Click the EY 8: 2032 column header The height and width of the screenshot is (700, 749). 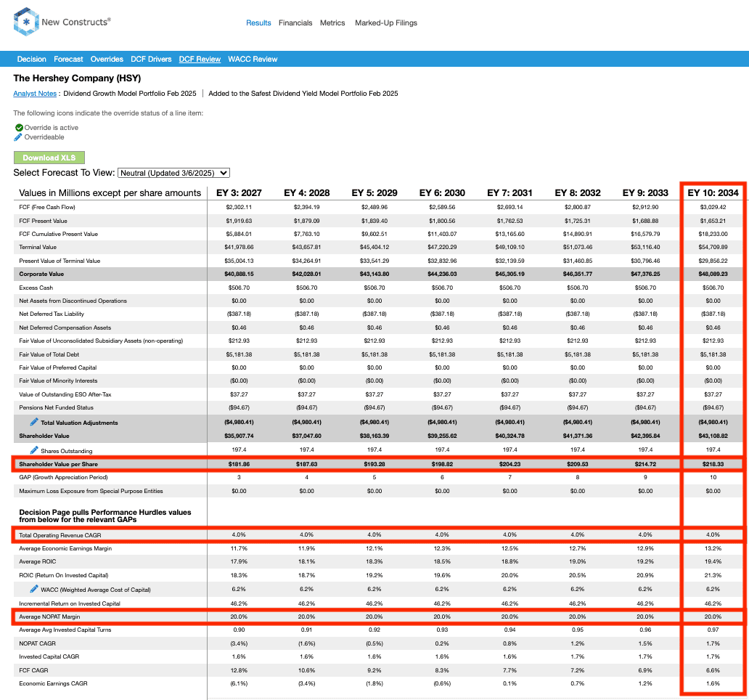578,193
